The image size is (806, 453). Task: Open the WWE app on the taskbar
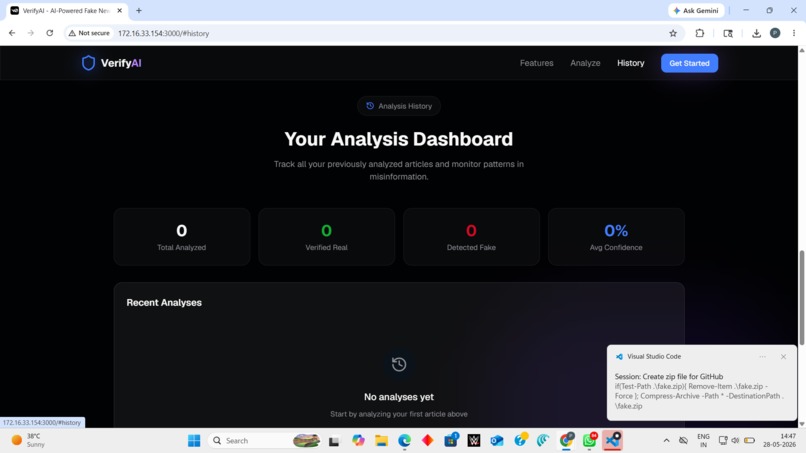pos(474,441)
